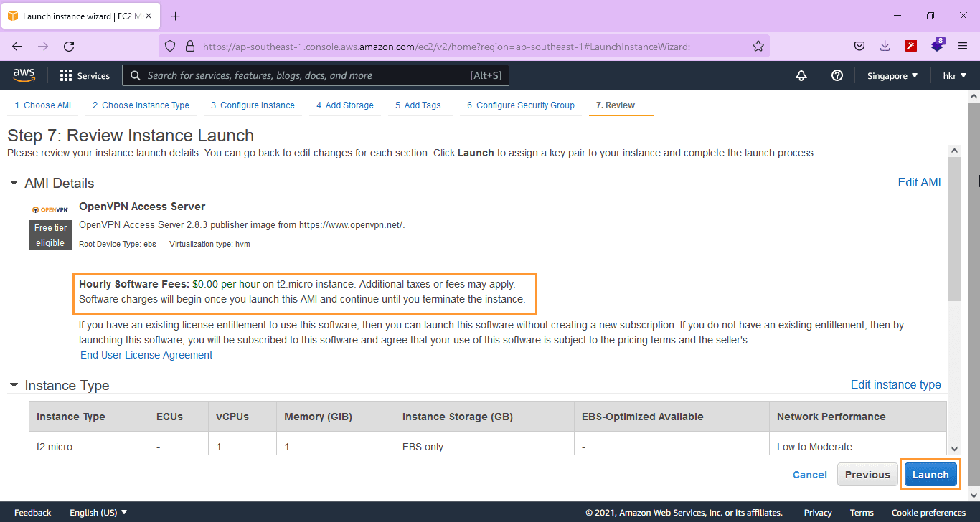Click the Launch button

(930, 475)
